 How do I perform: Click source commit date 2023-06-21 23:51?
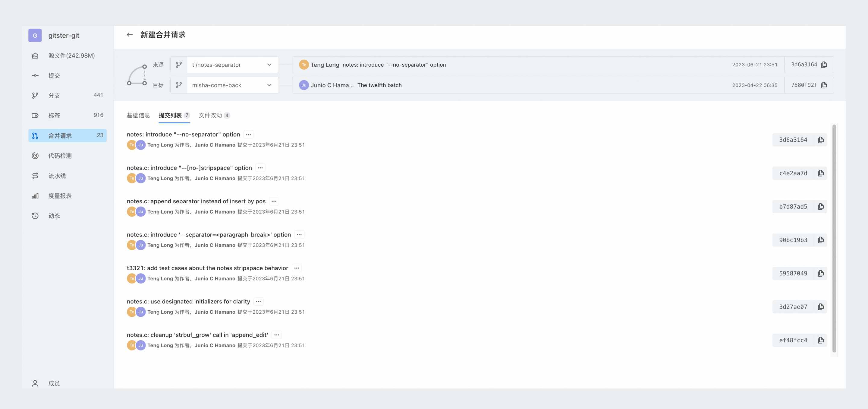pyautogui.click(x=754, y=65)
